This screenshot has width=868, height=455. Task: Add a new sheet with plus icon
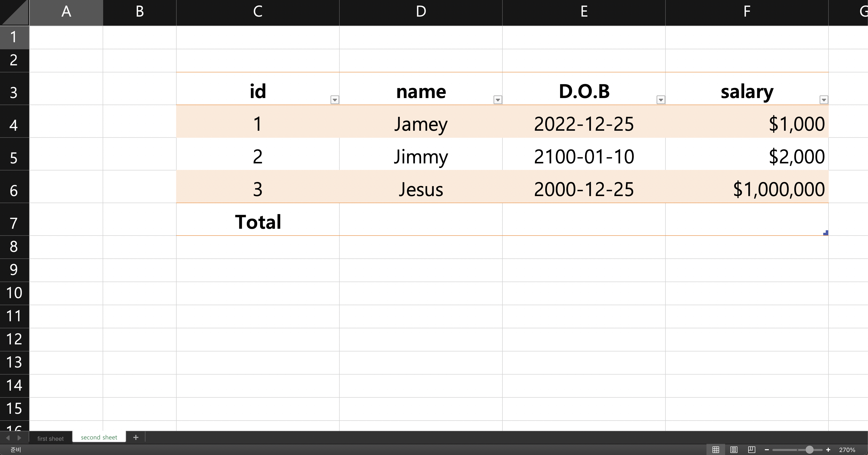click(136, 437)
